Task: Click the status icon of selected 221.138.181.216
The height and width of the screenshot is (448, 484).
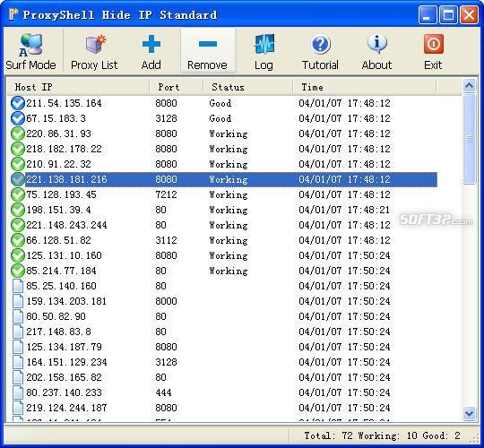Action: point(18,179)
